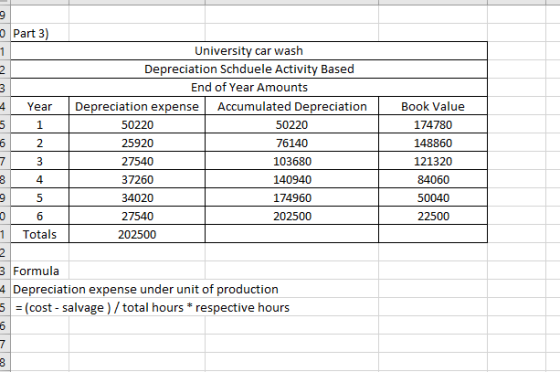
Task: Select depreciation expense value 25920
Action: tap(137, 143)
